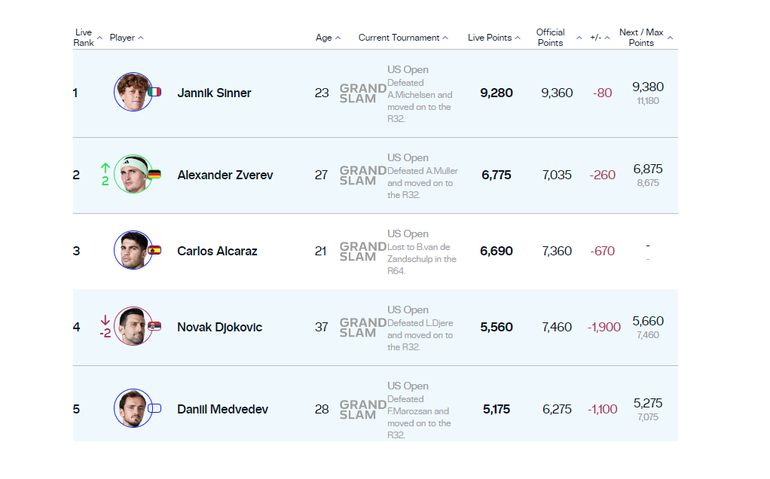The image size is (770, 479).
Task: Click Zverev's green rank-up arrow icon
Action: tap(105, 168)
